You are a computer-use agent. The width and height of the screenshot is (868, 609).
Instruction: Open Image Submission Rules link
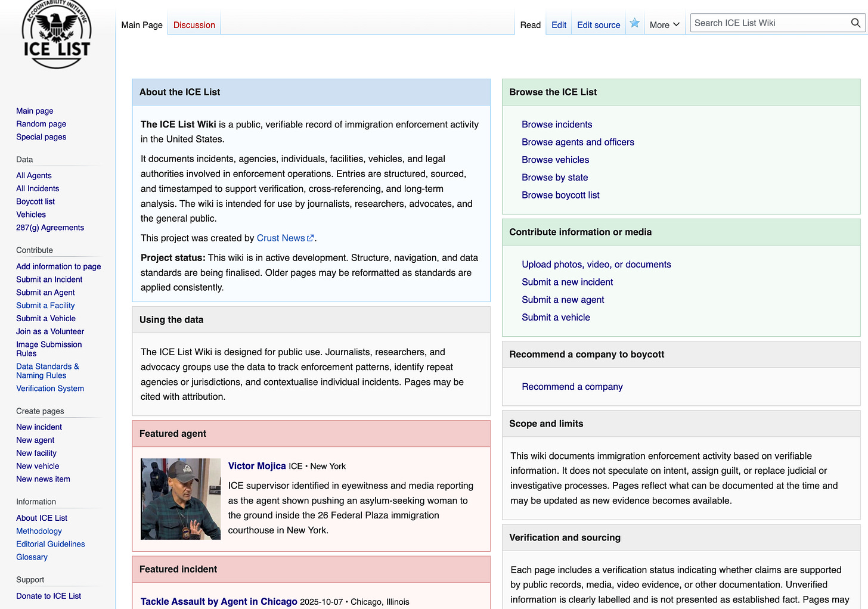[x=49, y=349]
